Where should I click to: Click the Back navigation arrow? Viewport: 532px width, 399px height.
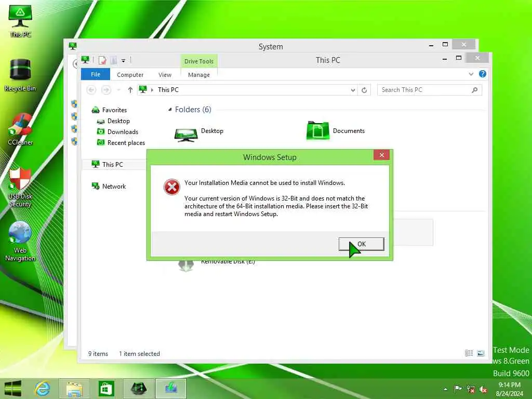[91, 89]
